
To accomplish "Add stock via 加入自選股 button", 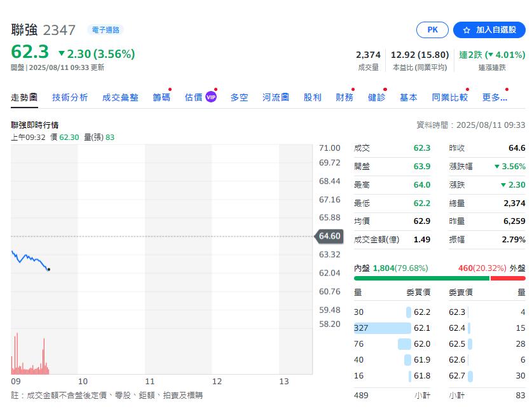I will (x=489, y=30).
